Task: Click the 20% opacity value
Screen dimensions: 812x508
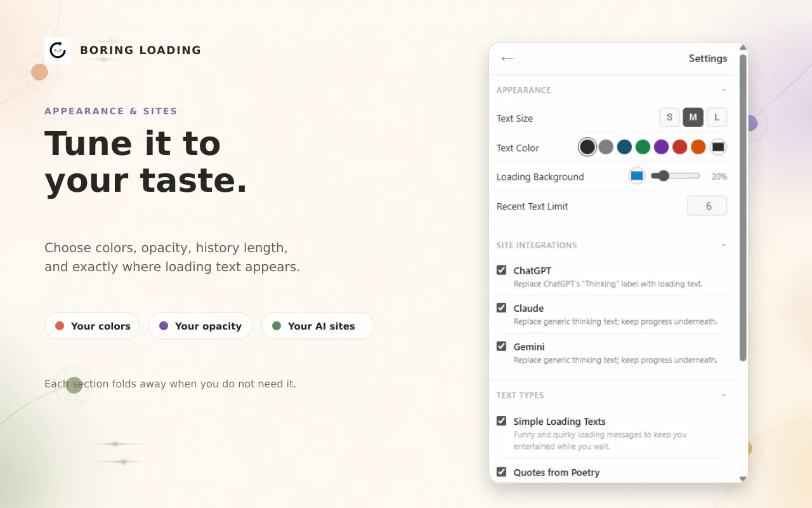Action: tap(719, 177)
